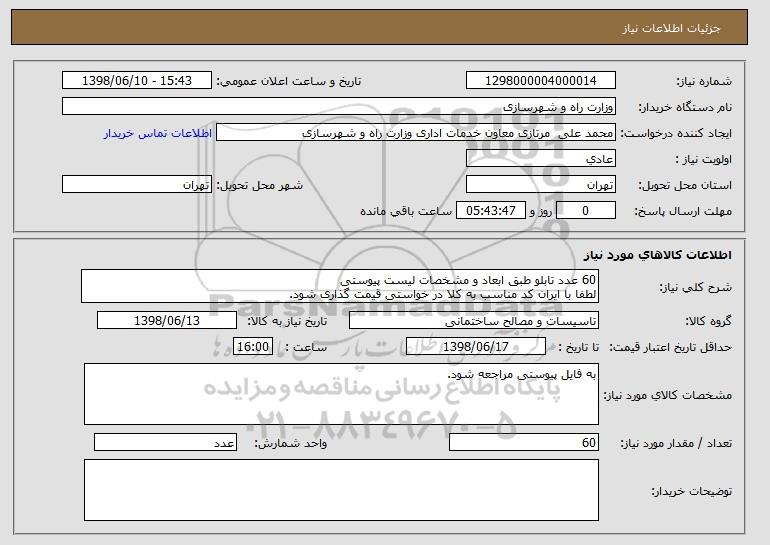Click the section heading اطلاعات کالاهای مورد نیاز
The image size is (770, 545).
(x=658, y=255)
